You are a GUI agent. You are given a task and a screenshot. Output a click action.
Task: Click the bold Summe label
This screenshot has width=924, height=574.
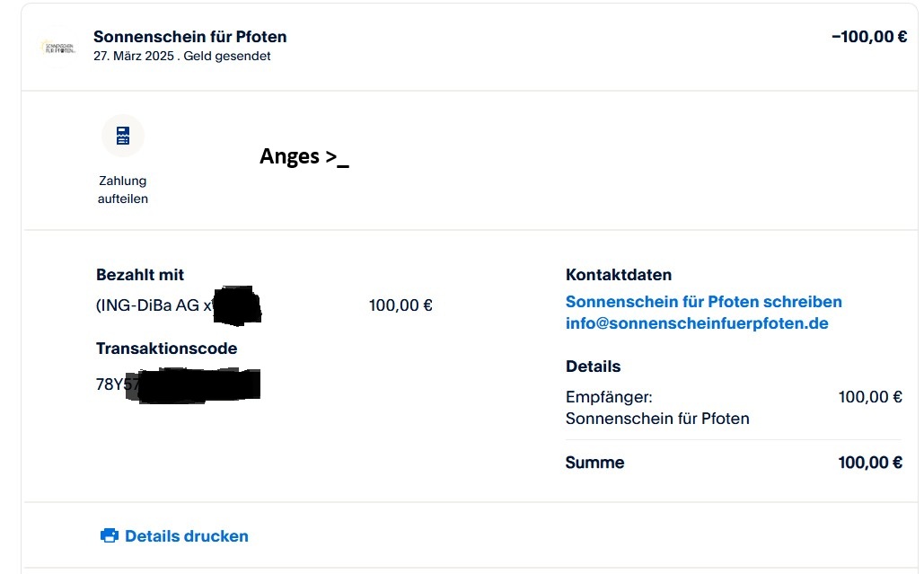pyautogui.click(x=594, y=464)
